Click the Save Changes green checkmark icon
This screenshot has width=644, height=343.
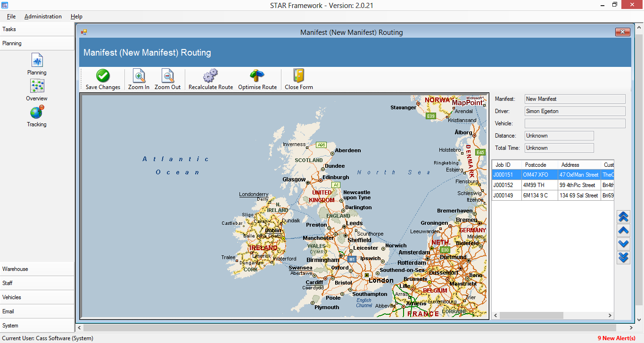pos(103,76)
